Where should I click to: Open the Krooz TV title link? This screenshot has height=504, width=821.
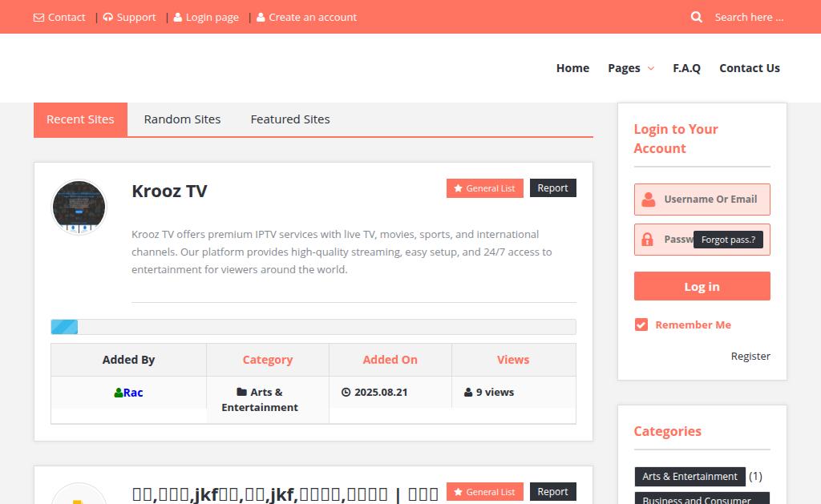point(169,191)
